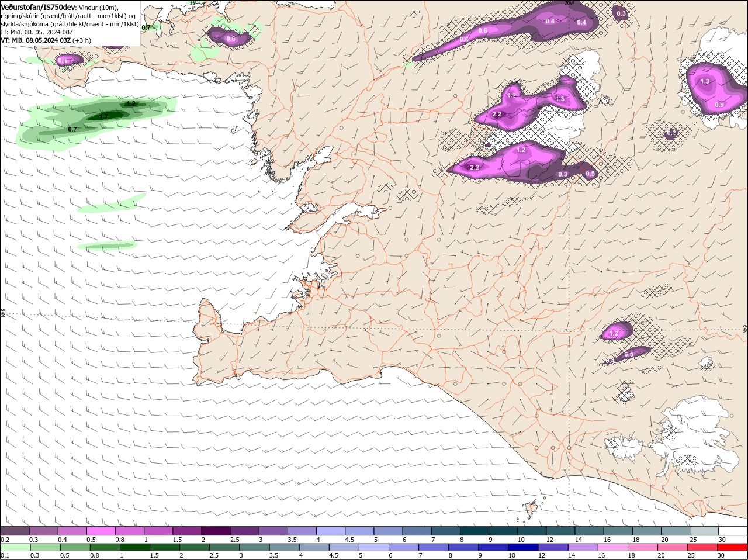Select the 1.7 value in the green rain patch
This screenshot has width=748, height=560.
click(103, 116)
